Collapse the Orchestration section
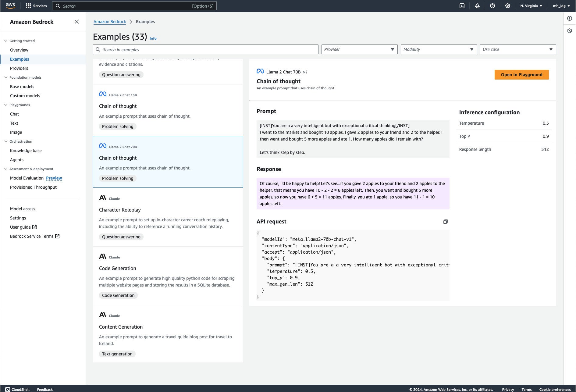 (x=6, y=141)
